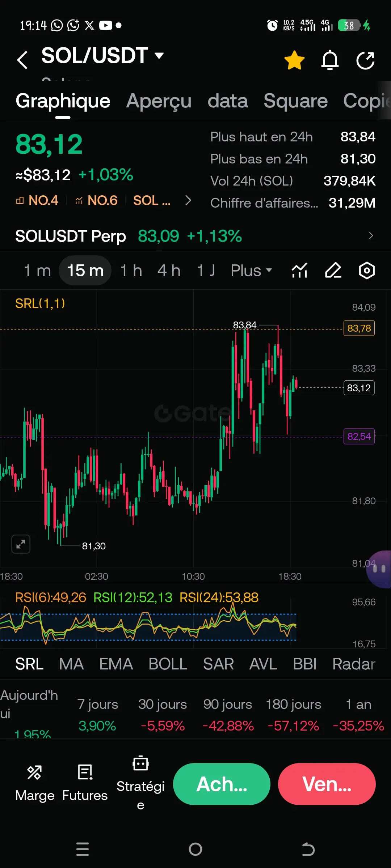391x868 pixels.
Task: Tap the RSI(6):49,26 value label
Action: click(x=51, y=597)
